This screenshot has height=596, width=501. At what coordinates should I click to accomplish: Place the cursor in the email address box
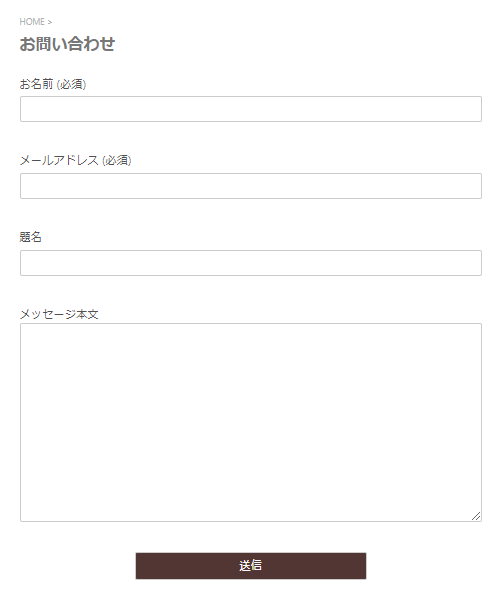click(251, 186)
